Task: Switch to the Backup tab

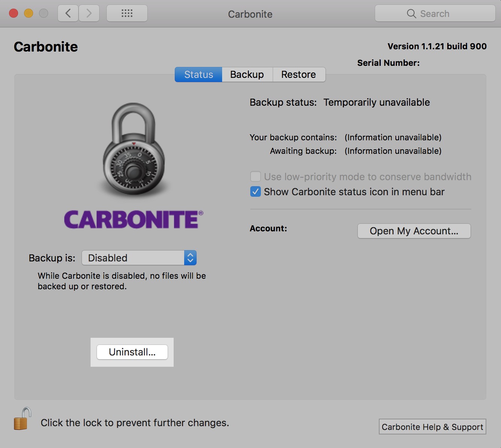Action: click(247, 74)
